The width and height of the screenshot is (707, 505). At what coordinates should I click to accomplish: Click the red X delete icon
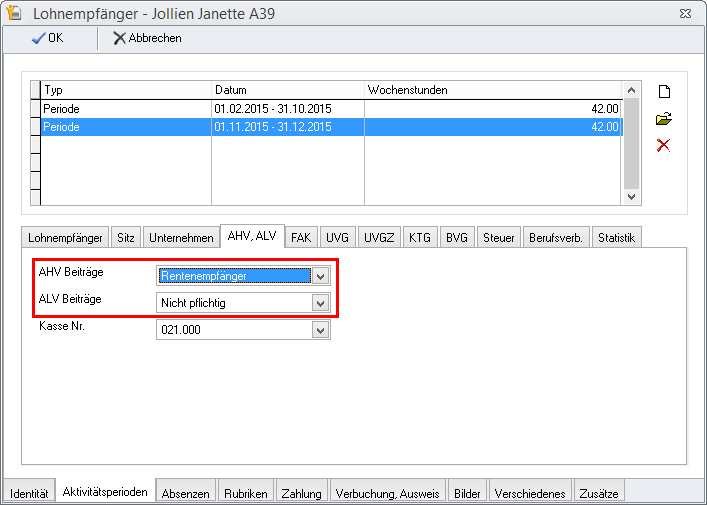click(x=662, y=146)
